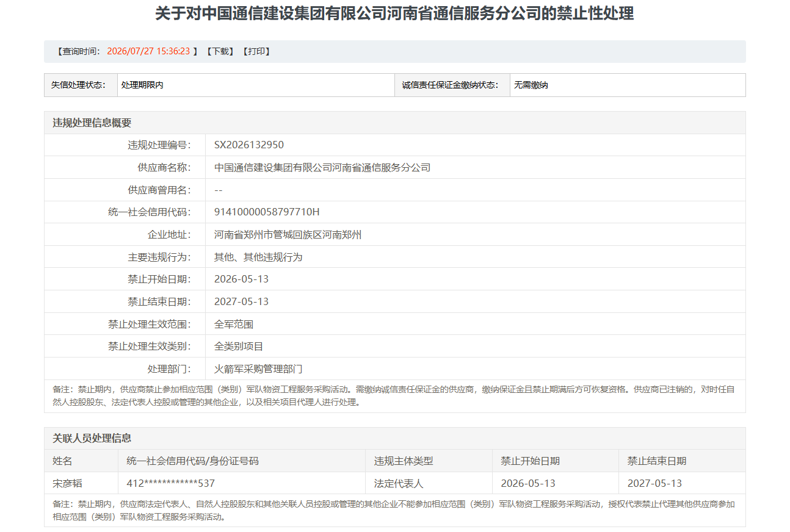790x532 pixels.
Task: Select supplier name 中国通信建设集团有限公司河南省通信服务分公司 in table
Action: [x=322, y=167]
